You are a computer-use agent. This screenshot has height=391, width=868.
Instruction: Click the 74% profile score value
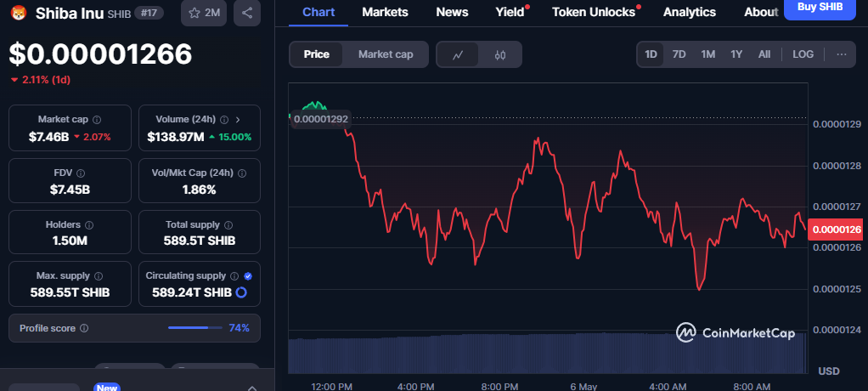240,328
